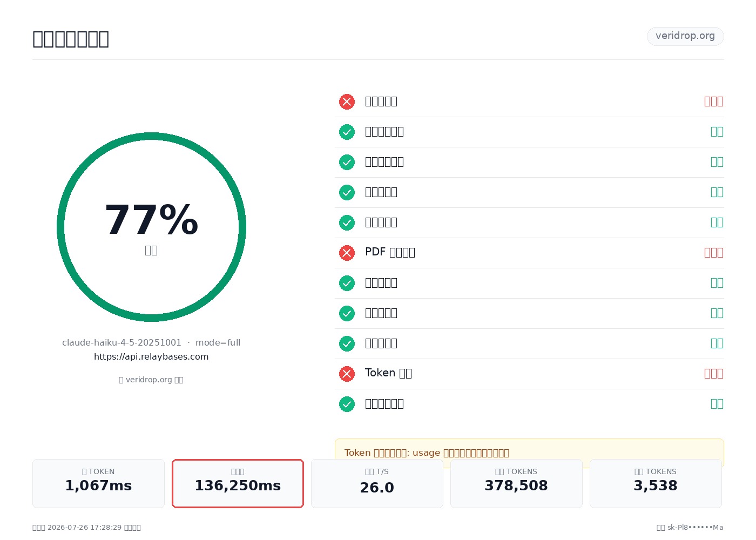Select the red-highlighted 136,250ms stat card
The width and height of the screenshot is (756, 540).
[238, 484]
